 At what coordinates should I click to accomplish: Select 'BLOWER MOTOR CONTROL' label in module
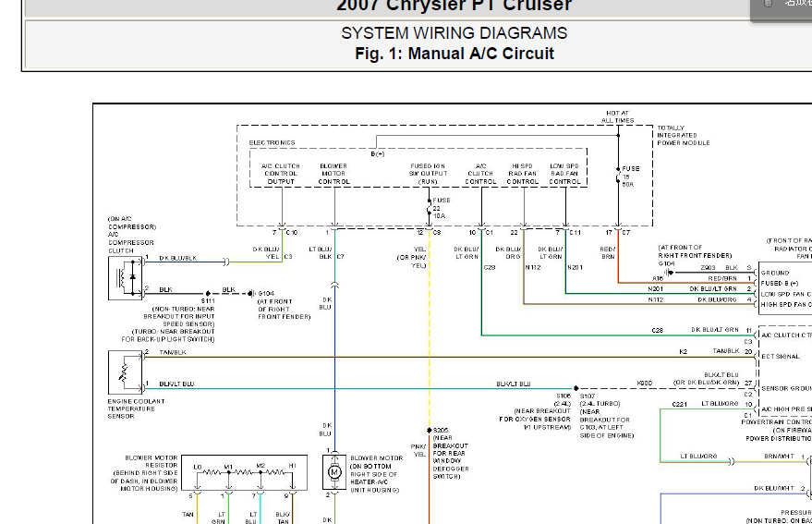point(333,174)
